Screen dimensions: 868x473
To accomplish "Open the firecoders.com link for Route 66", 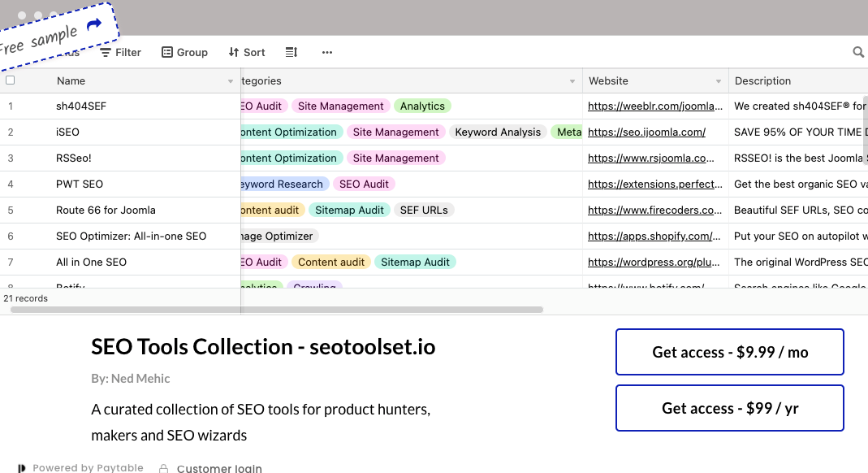I will point(655,210).
